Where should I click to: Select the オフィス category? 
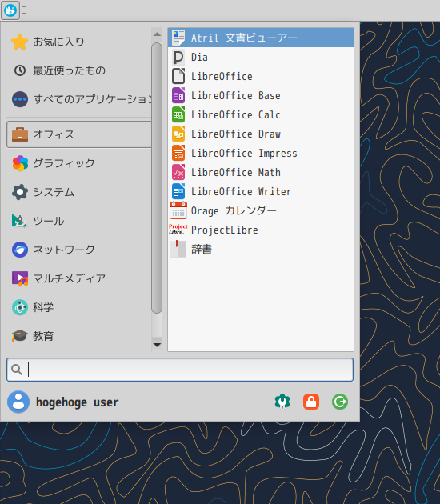pyautogui.click(x=78, y=134)
